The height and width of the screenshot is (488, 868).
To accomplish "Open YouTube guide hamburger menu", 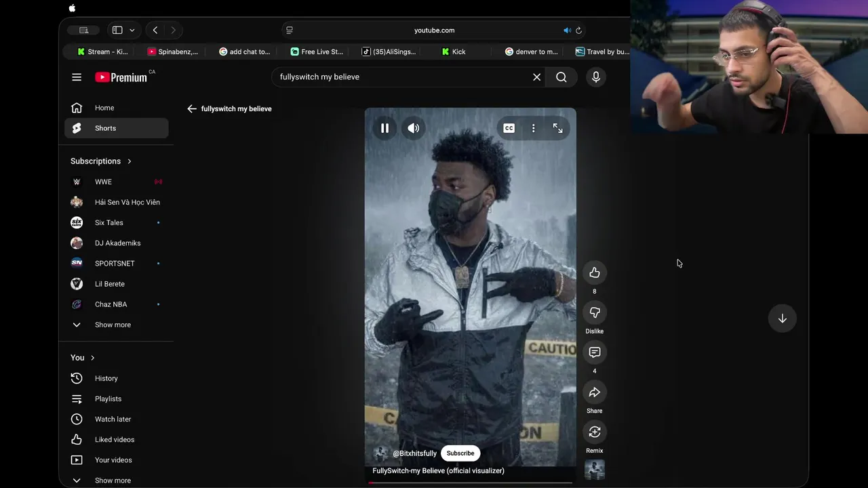I will tap(77, 77).
